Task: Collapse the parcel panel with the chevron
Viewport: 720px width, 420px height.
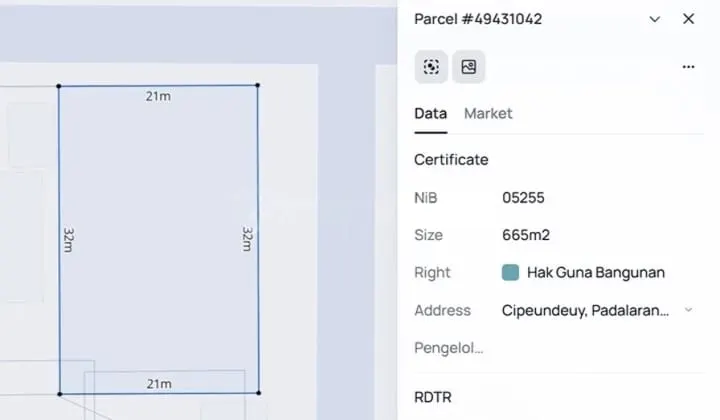Action: point(655,19)
